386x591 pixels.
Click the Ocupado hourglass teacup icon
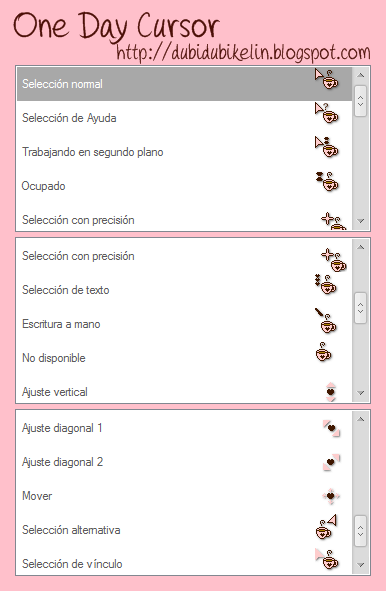point(327,181)
